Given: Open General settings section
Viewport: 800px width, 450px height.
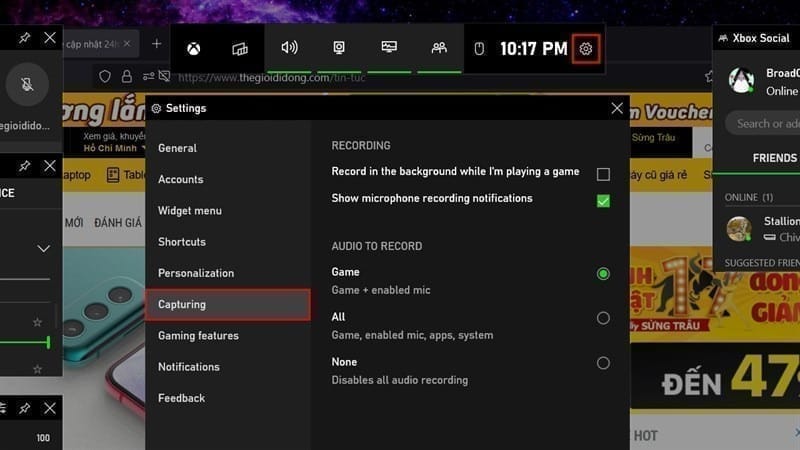Looking at the screenshot, I should 228,148.
